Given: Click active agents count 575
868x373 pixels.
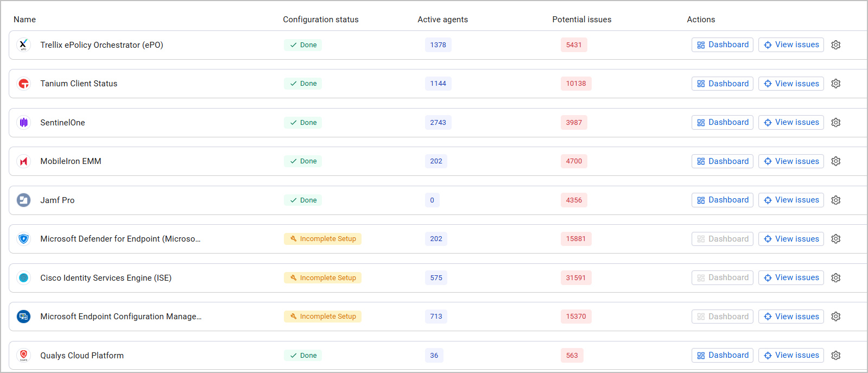Looking at the screenshot, I should tap(436, 278).
